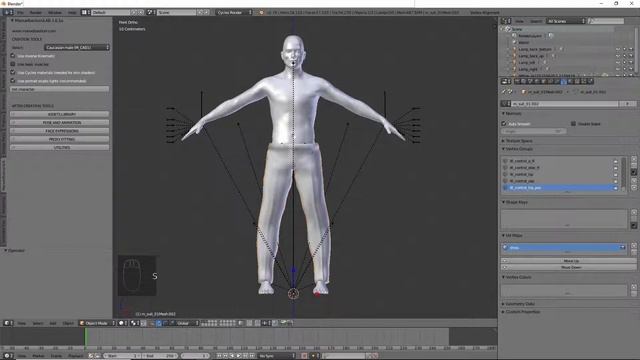Play the animation in reverse

(x=232, y=356)
